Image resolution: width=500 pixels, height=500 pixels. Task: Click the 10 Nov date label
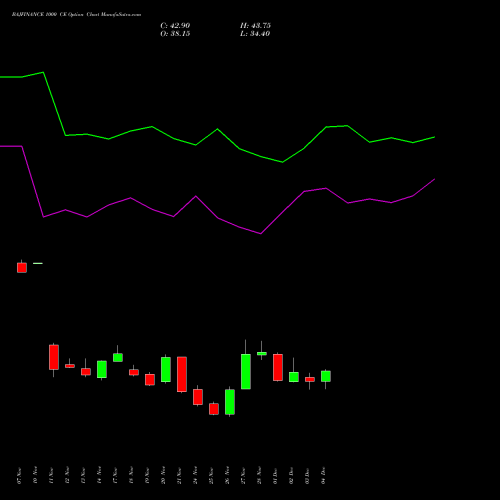[35, 475]
